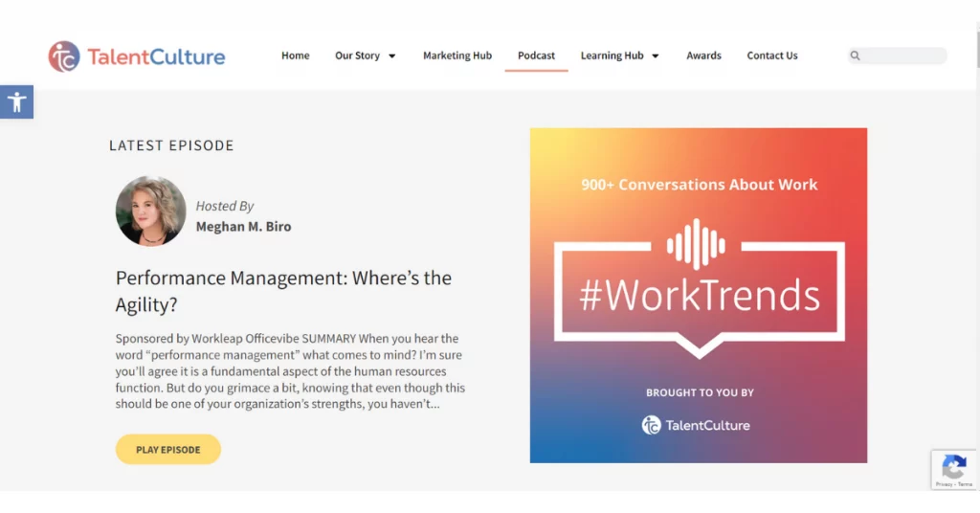
Task: Go to the Home page
Action: (295, 56)
